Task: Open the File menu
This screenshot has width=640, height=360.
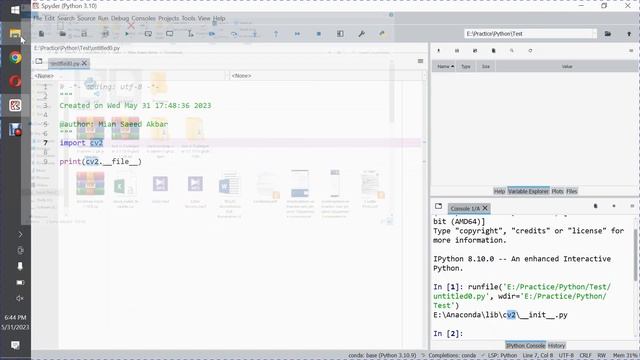Action: pos(38,18)
